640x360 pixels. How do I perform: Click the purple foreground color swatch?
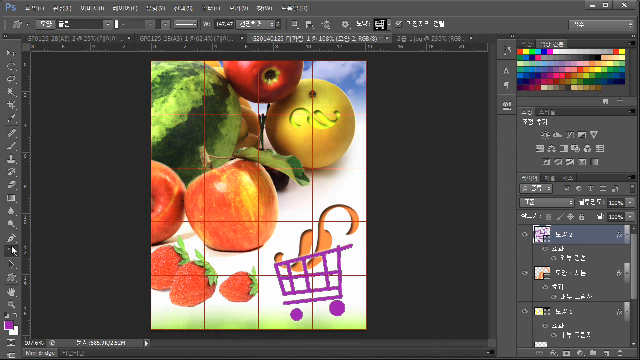click(x=9, y=325)
